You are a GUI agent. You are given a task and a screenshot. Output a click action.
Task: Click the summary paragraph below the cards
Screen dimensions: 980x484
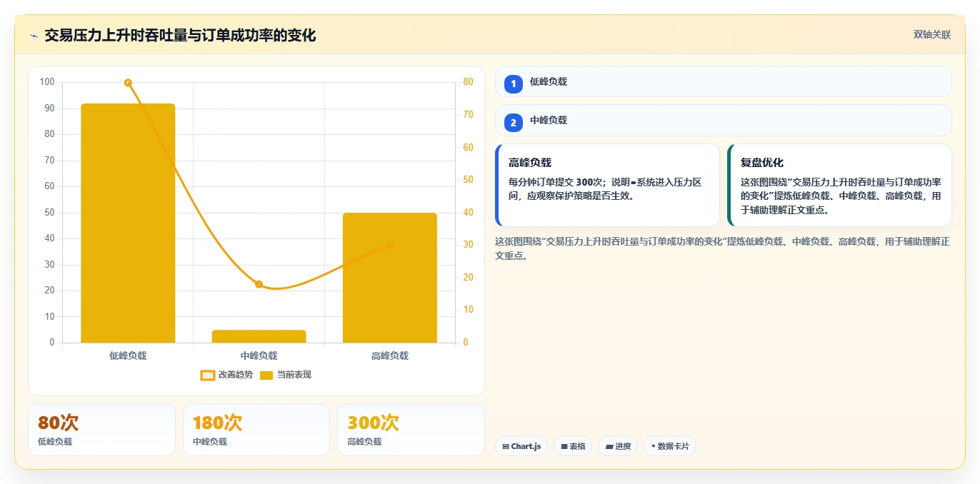pyautogui.click(x=723, y=248)
